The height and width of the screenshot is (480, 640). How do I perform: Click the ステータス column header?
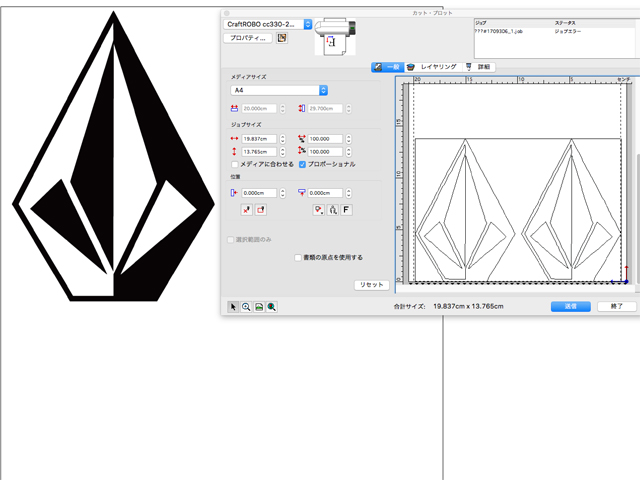click(565, 23)
